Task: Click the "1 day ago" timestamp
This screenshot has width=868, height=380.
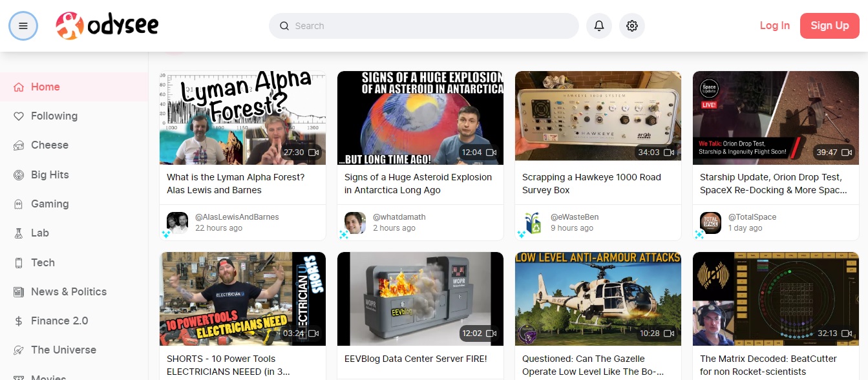Action: tap(745, 228)
